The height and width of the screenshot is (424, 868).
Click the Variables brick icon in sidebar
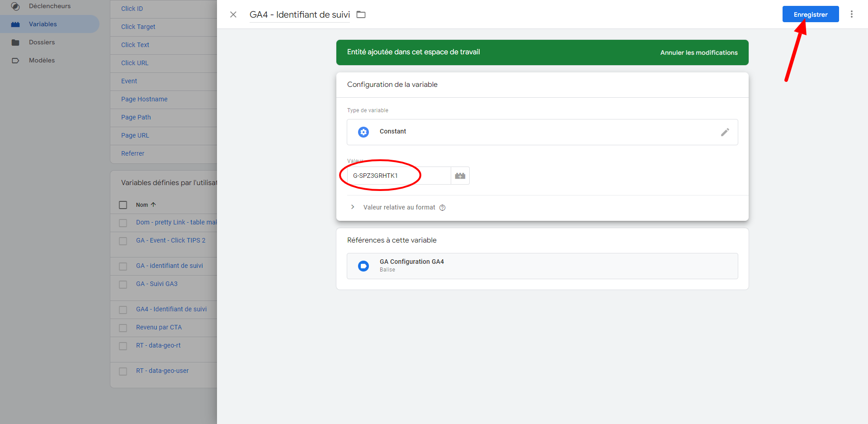pyautogui.click(x=15, y=24)
